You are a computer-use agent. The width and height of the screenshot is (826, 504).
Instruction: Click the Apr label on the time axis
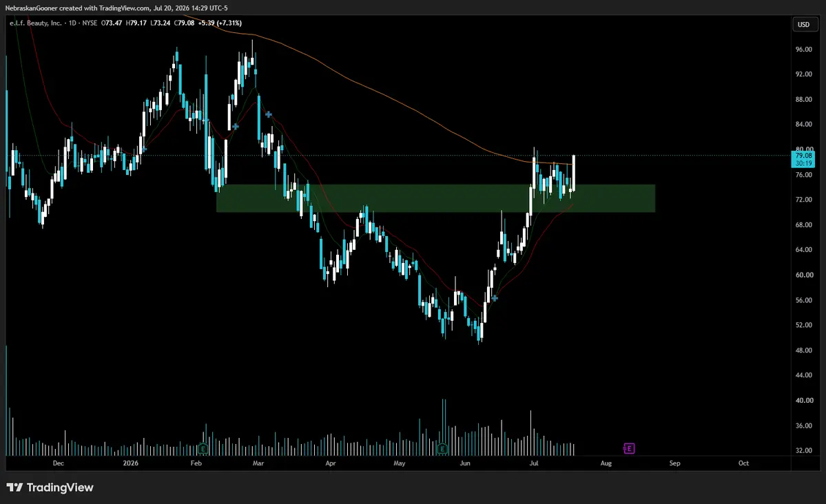coord(330,463)
